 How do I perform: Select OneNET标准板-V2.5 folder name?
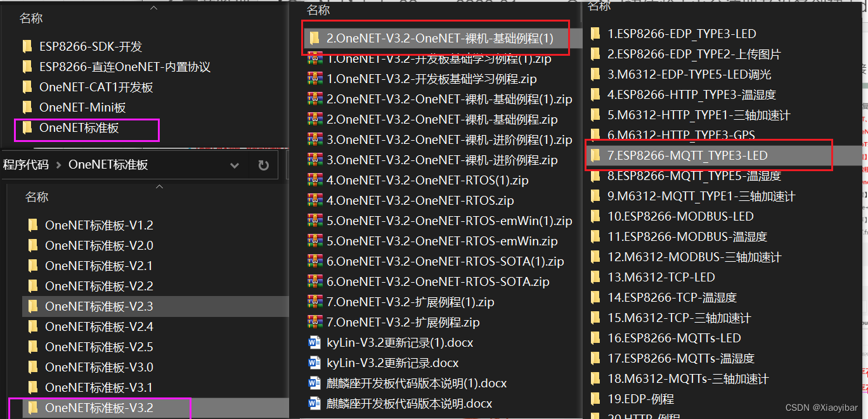point(99,347)
